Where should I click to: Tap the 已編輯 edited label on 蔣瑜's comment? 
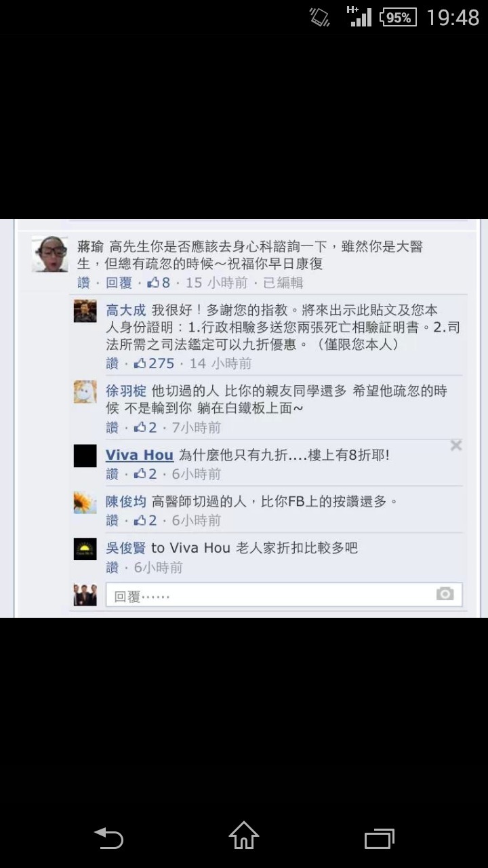click(283, 283)
